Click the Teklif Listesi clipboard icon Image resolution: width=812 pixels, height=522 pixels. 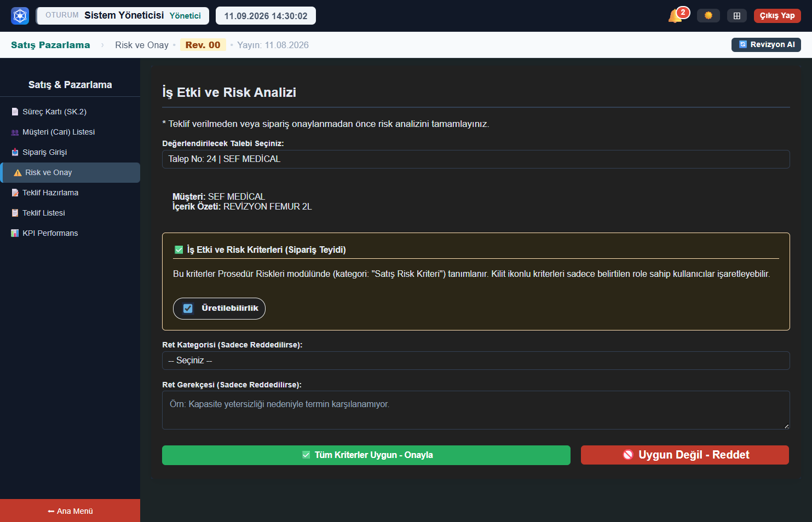point(15,213)
